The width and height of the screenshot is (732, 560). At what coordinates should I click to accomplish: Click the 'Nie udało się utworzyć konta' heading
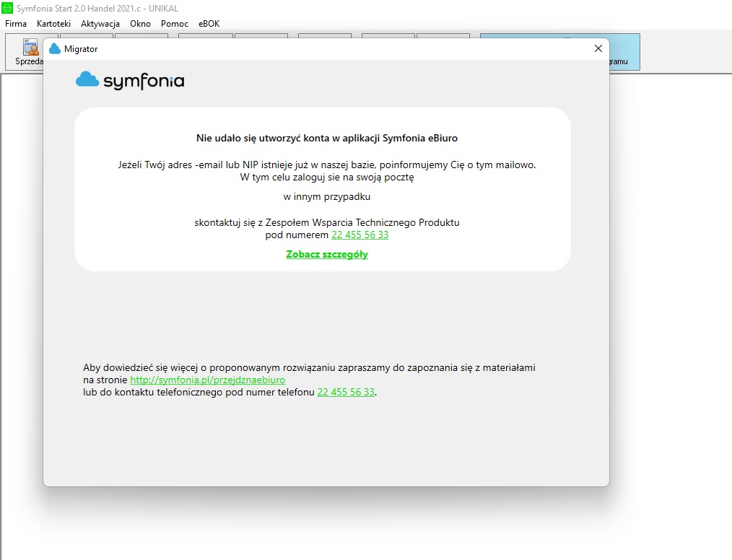click(x=327, y=138)
